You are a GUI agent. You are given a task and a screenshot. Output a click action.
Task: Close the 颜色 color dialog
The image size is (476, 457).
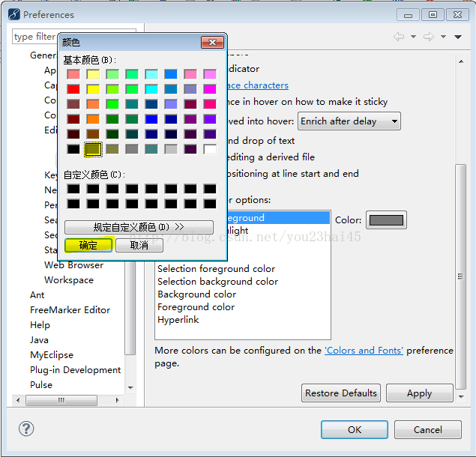point(212,42)
